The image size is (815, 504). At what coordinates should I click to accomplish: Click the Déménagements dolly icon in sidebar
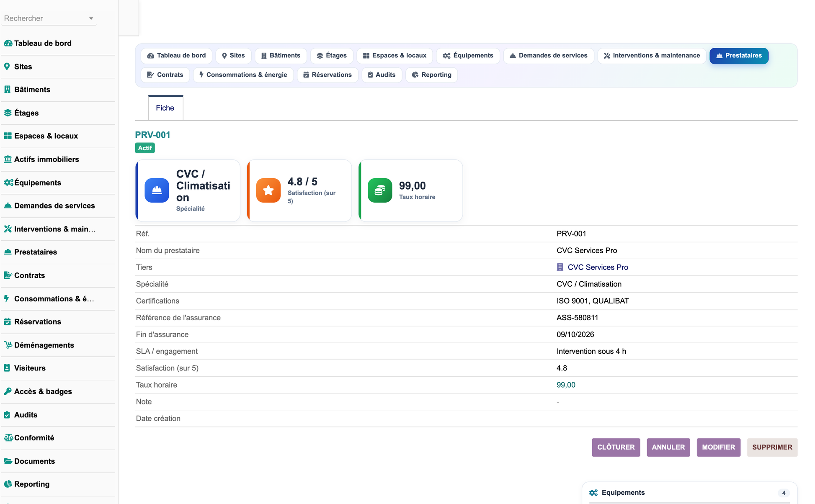[8, 345]
